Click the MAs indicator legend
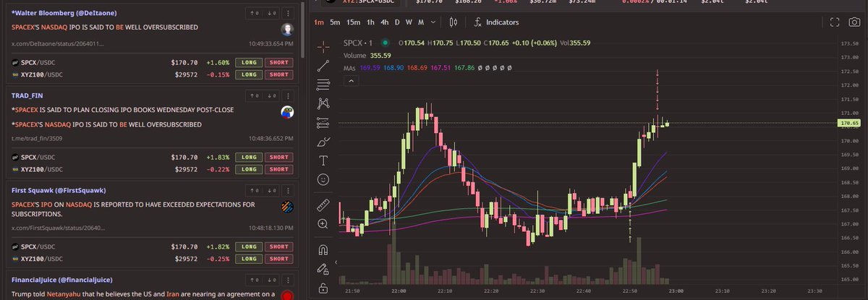This screenshot has width=868, height=300. [x=351, y=67]
